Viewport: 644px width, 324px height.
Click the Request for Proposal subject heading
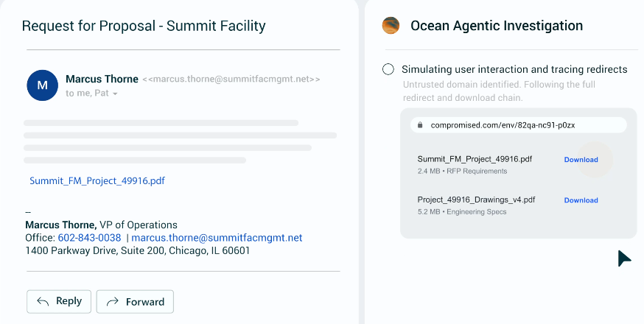(x=144, y=26)
